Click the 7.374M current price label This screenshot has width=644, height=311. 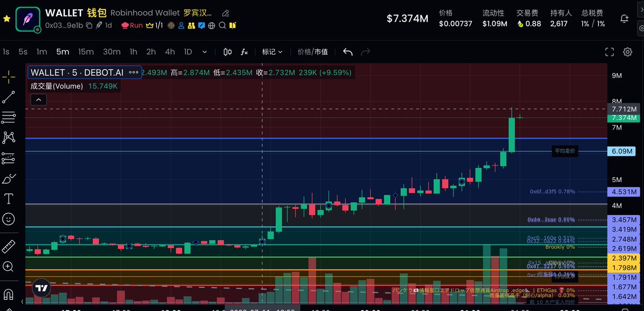[x=624, y=117]
